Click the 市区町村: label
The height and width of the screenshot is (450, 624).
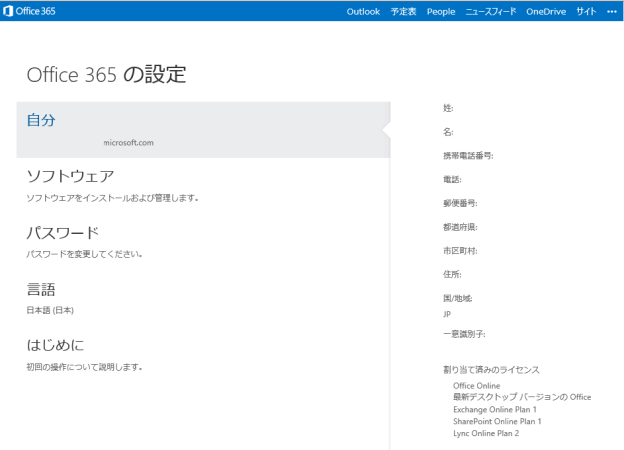point(460,251)
